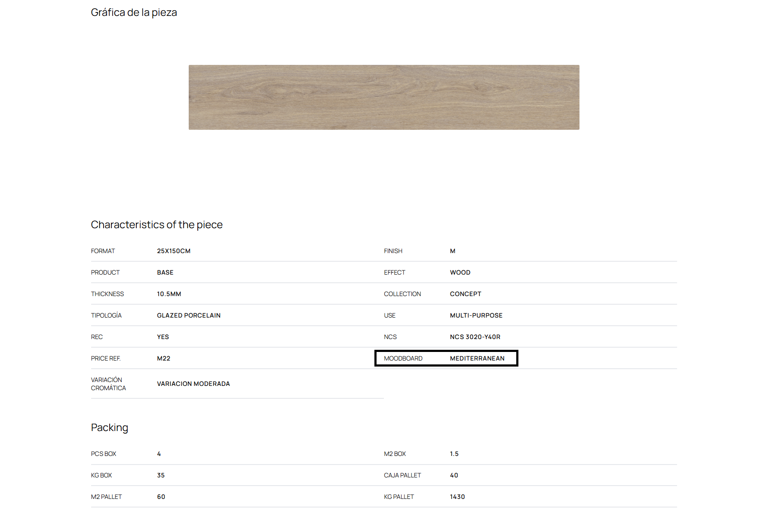This screenshot has height=532, width=763.
Task: Click the FINISH label
Action: (393, 251)
